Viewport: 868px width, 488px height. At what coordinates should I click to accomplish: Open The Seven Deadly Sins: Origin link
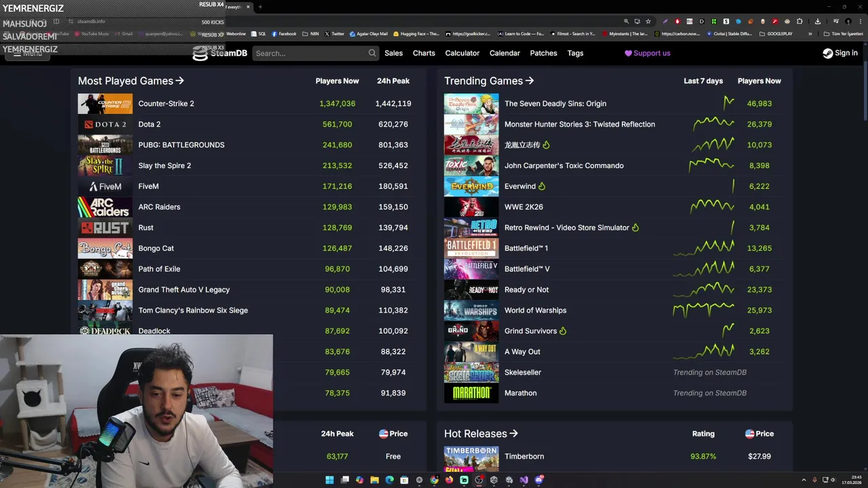point(555,104)
